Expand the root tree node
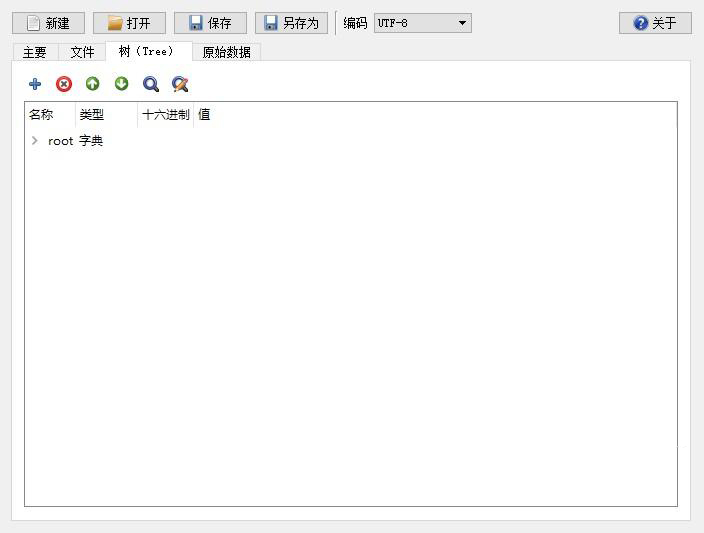 coord(35,141)
